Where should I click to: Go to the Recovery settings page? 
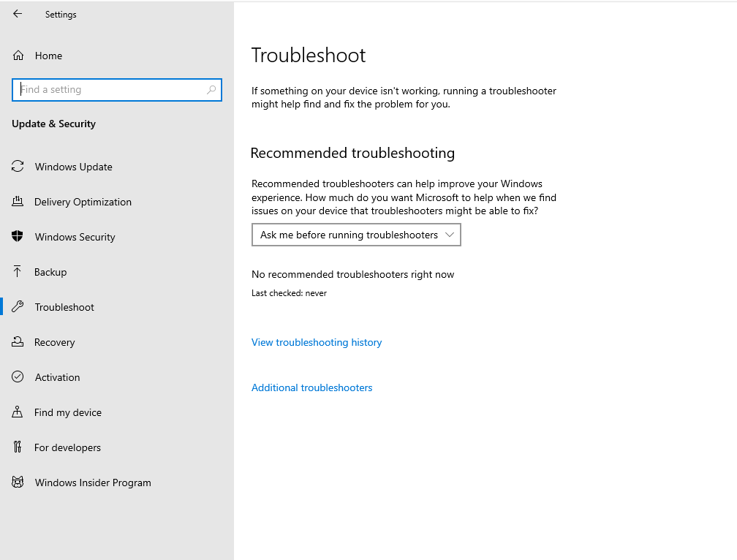(x=54, y=342)
